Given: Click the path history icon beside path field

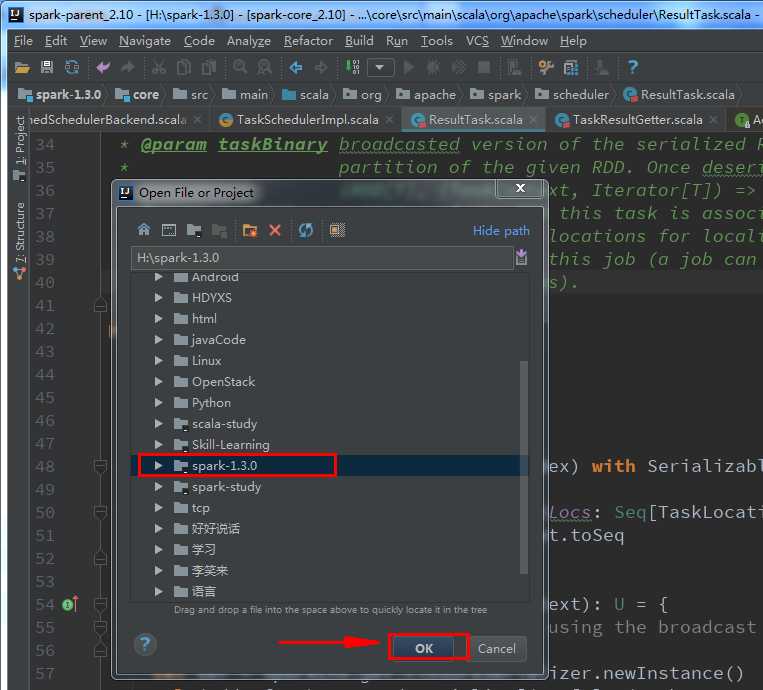Looking at the screenshot, I should (x=521, y=256).
